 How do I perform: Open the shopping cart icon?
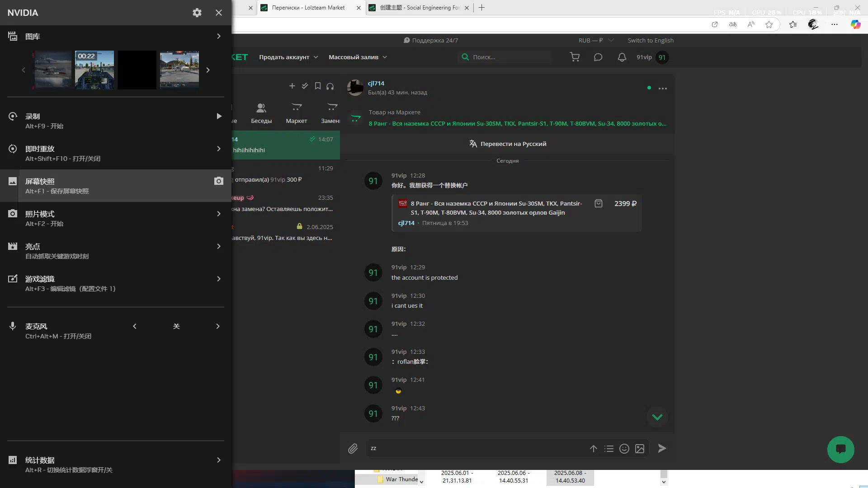(575, 57)
